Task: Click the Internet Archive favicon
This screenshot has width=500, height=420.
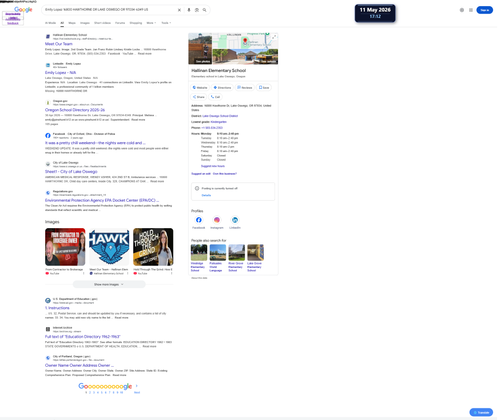Action: [48, 329]
